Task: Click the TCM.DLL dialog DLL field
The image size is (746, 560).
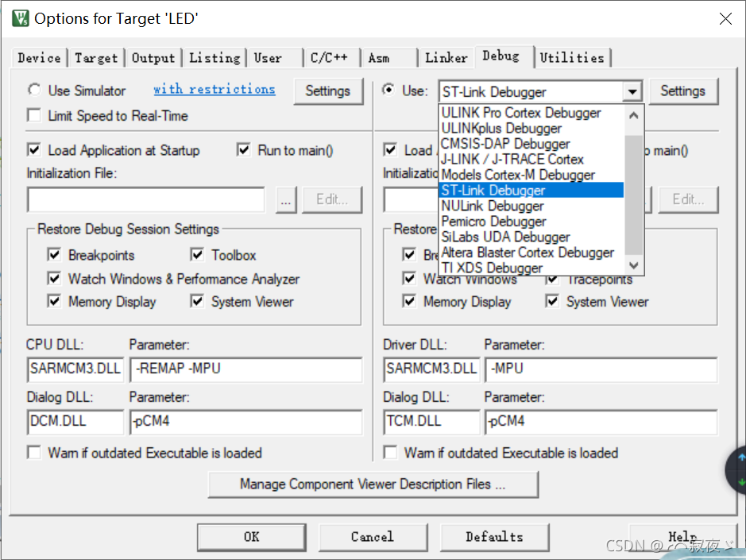Action: tap(431, 422)
